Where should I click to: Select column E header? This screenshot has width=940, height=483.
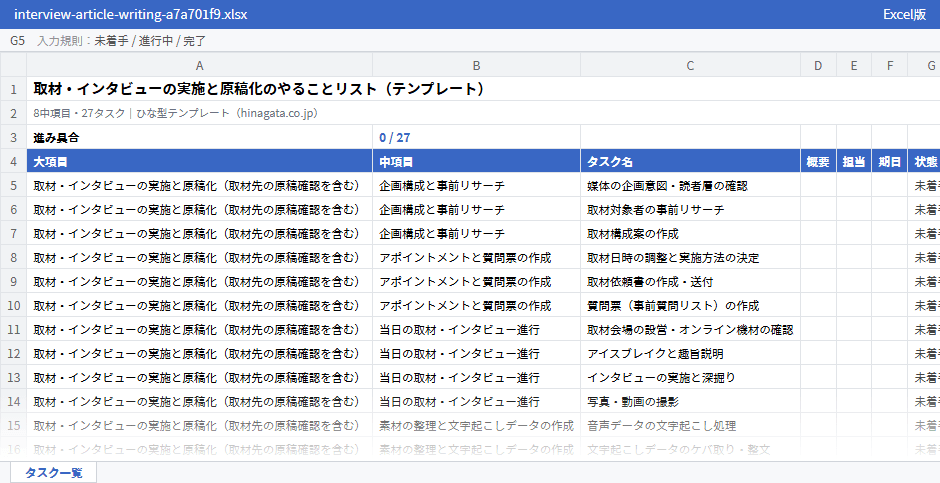pyautogui.click(x=854, y=65)
